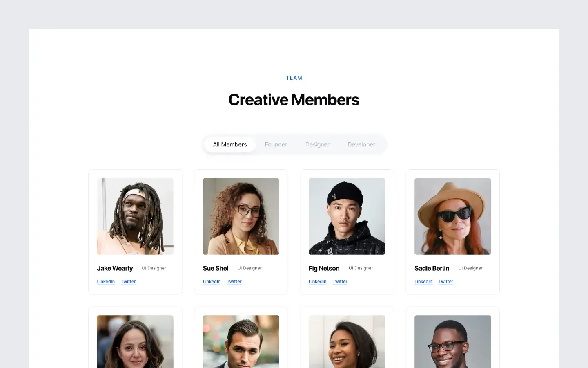Switch to the Founder filter tab

click(x=276, y=144)
